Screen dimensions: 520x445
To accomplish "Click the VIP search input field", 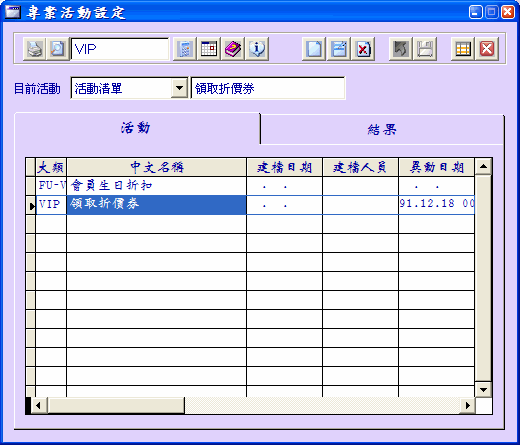I will (x=120, y=49).
